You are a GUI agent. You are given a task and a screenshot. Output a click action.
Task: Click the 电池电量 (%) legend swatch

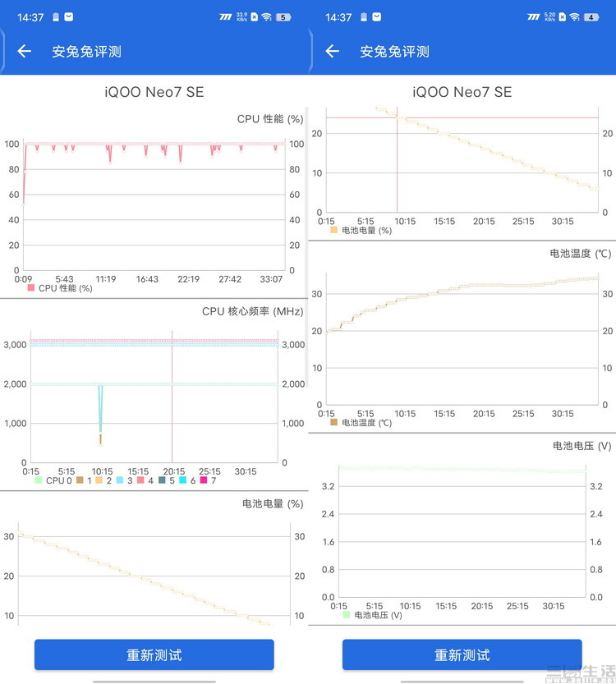coord(334,230)
